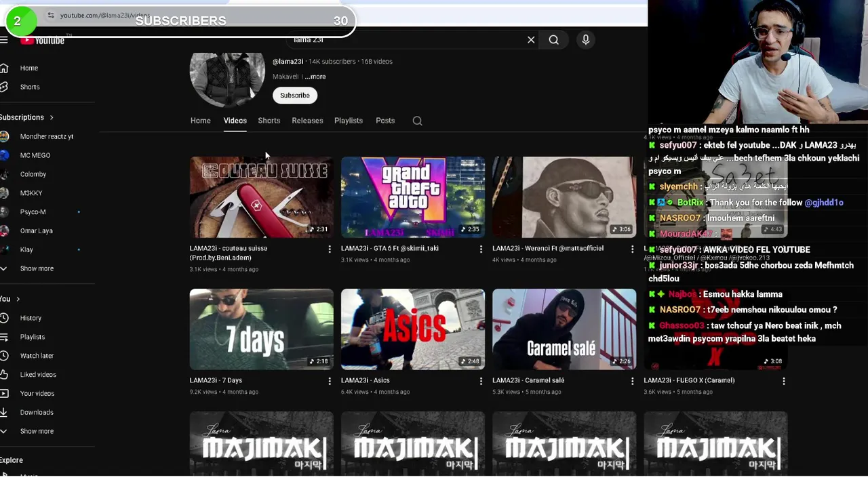Open Watch later list

point(37,356)
